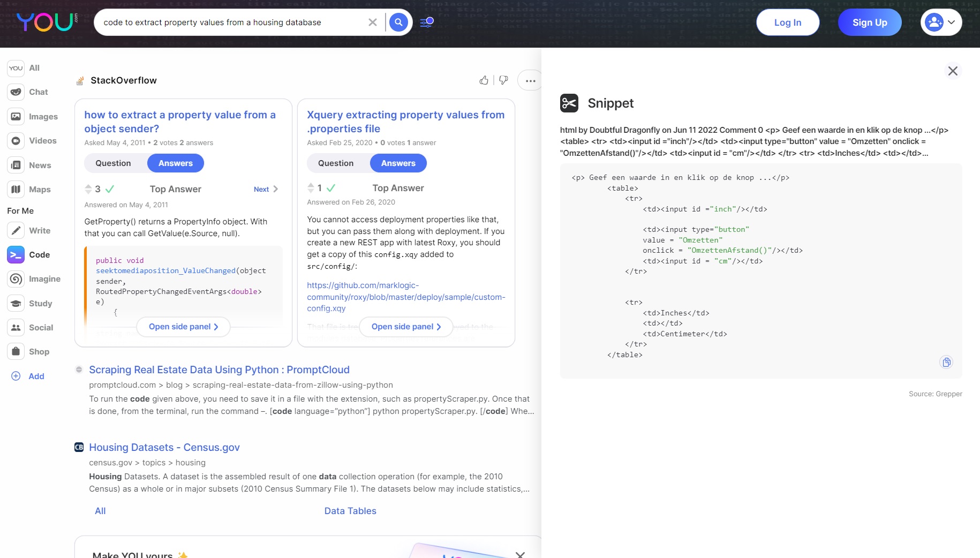Click the Log In button
Image resolution: width=980 pixels, height=558 pixels.
pyautogui.click(x=788, y=22)
